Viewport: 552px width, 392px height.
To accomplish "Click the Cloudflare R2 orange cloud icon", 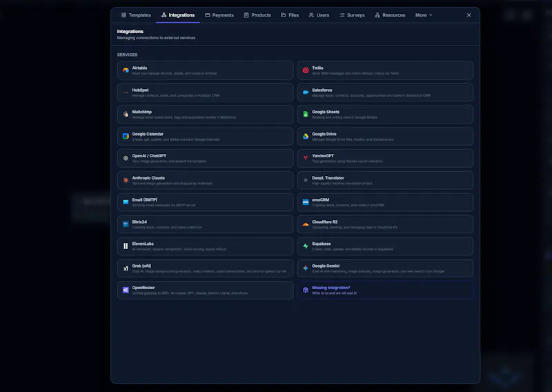I will coord(306,224).
